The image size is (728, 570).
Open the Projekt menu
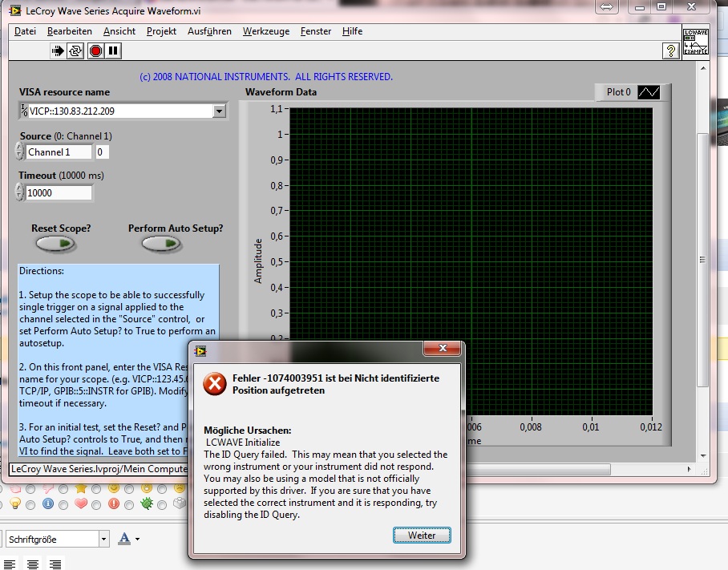[x=162, y=31]
